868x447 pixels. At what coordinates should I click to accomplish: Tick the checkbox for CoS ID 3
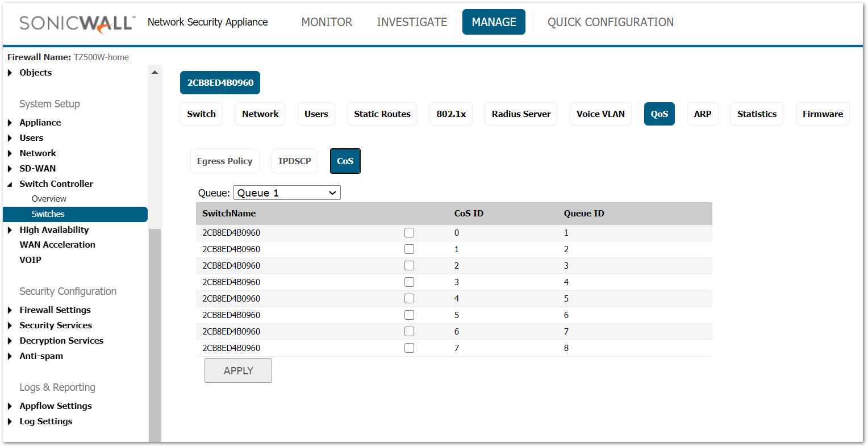(x=409, y=282)
